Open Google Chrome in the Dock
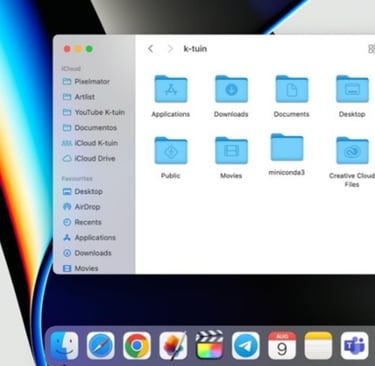375x366 pixels. click(x=137, y=346)
